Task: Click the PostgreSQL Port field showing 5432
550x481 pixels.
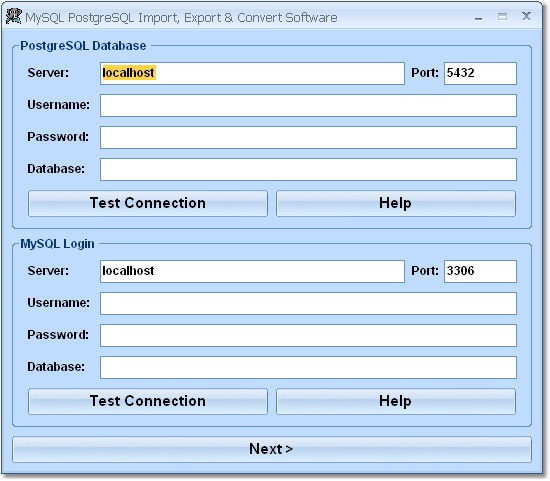Action: (x=480, y=73)
